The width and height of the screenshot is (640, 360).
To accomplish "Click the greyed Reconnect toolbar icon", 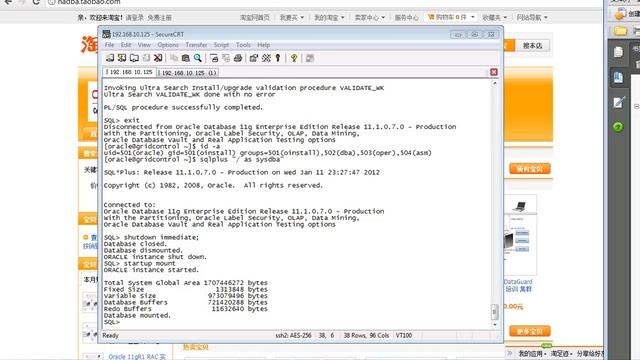I will [146, 58].
